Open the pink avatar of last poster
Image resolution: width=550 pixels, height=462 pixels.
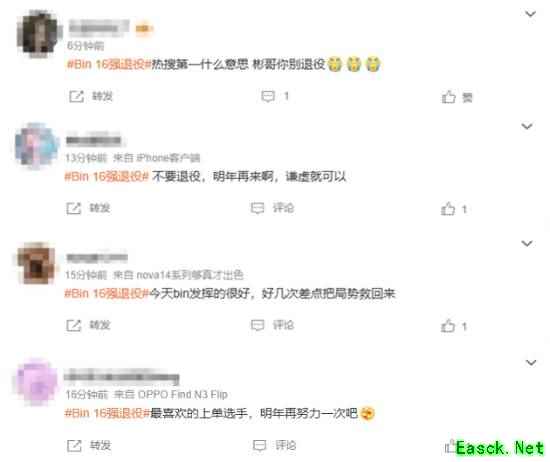point(36,382)
